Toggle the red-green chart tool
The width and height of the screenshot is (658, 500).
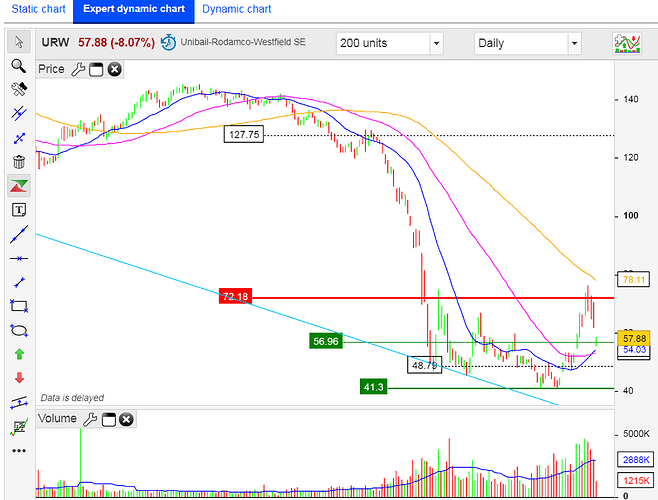(18, 185)
